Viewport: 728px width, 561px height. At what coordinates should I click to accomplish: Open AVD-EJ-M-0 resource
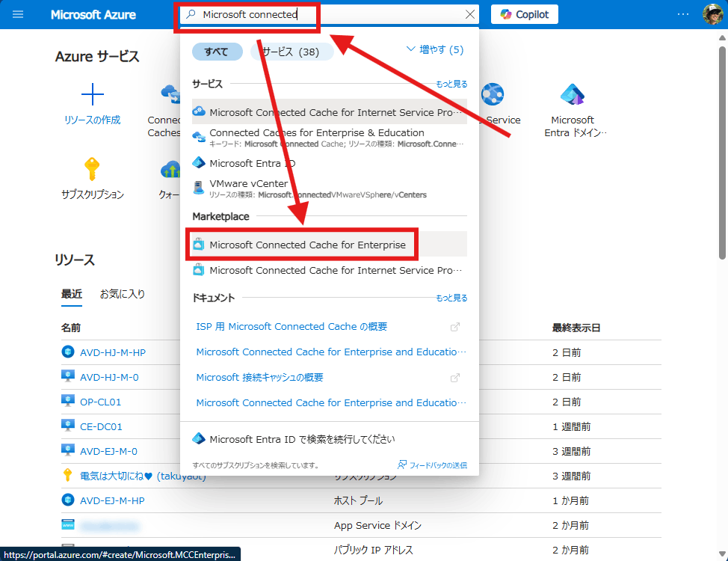(x=108, y=451)
